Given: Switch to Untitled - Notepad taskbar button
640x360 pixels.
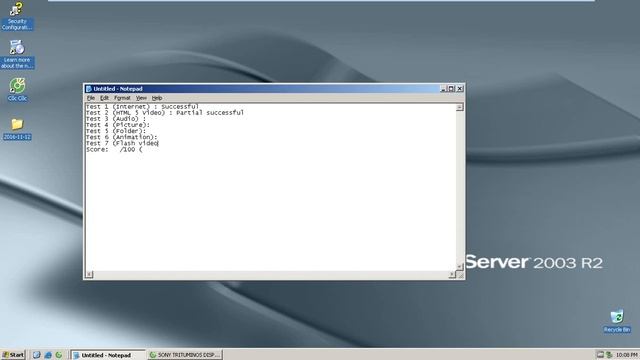Looking at the screenshot, I should [108, 355].
